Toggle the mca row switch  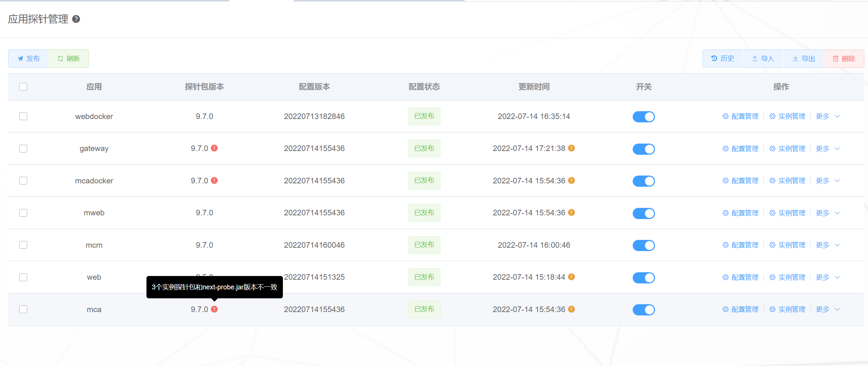click(x=644, y=310)
